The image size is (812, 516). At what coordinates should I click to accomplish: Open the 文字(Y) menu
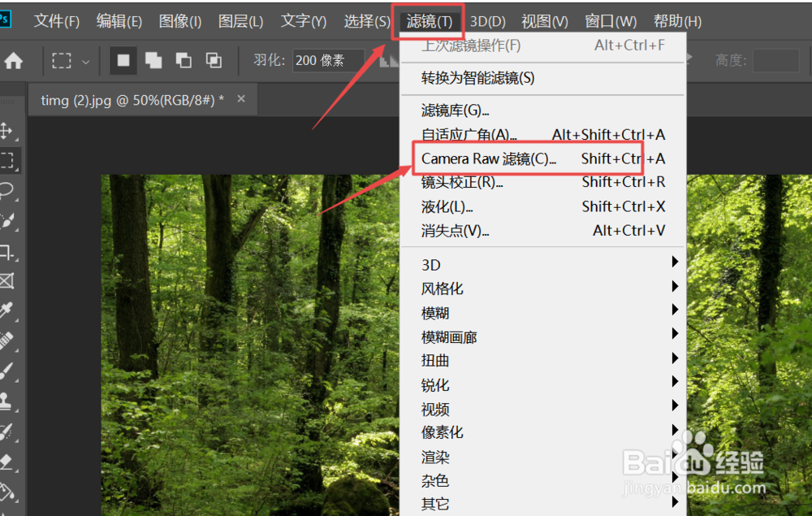[303, 21]
